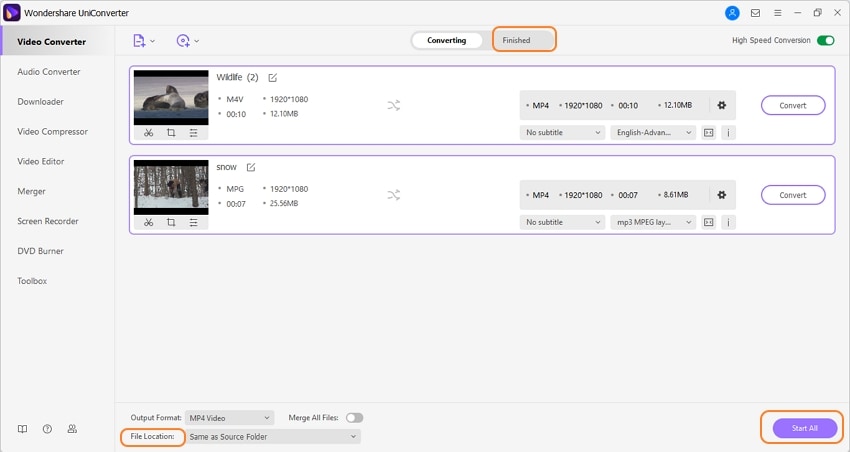Click the Wondershare UniConverter logo
This screenshot has height=452, width=850.
tap(12, 12)
